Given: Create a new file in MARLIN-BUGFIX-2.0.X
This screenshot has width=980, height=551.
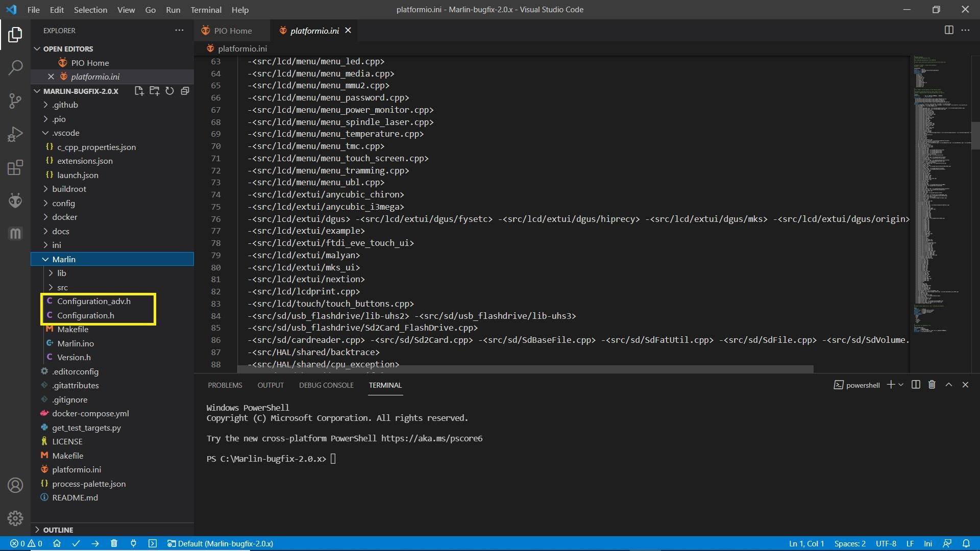Looking at the screenshot, I should 139,91.
